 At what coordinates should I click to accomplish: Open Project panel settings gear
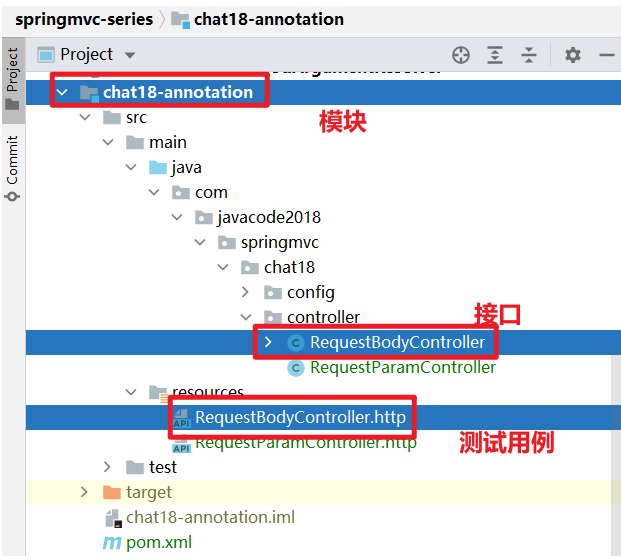tap(572, 55)
